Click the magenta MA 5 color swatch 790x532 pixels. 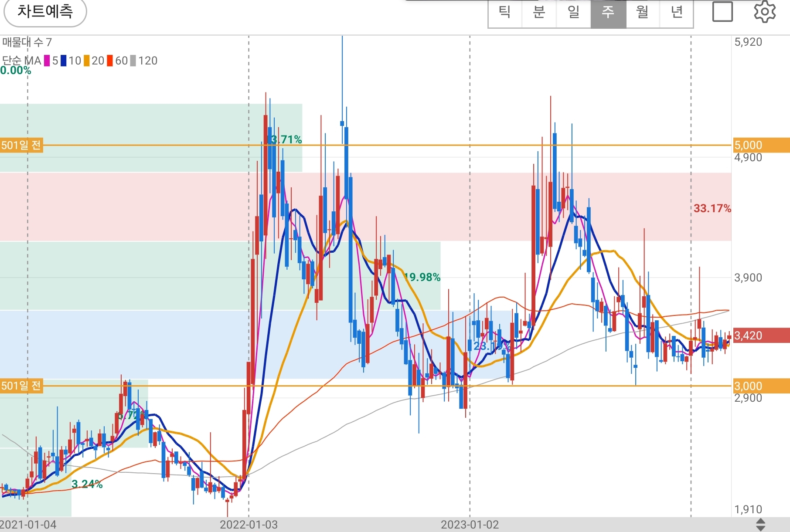click(47, 61)
